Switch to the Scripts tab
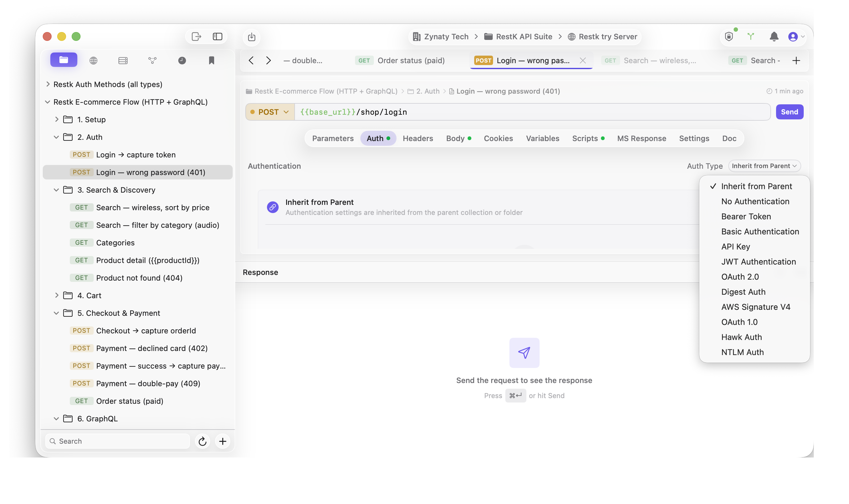The image size is (849, 504). pos(588,138)
